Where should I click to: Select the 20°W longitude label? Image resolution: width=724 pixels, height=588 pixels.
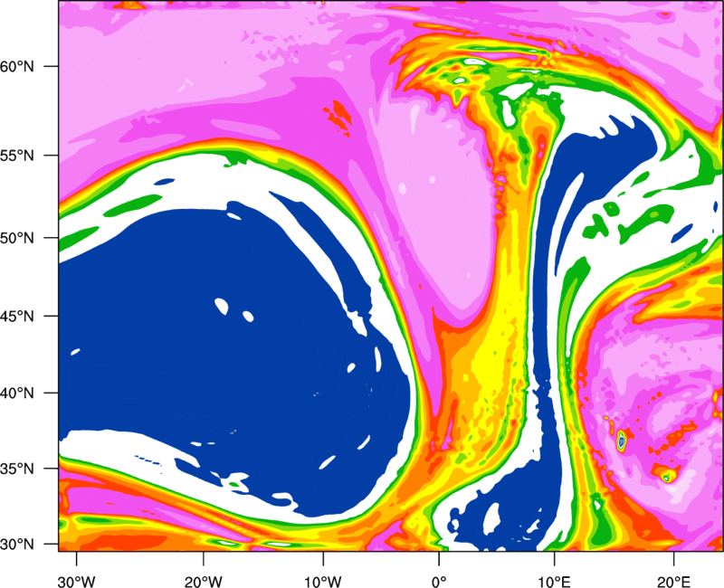[203, 582]
